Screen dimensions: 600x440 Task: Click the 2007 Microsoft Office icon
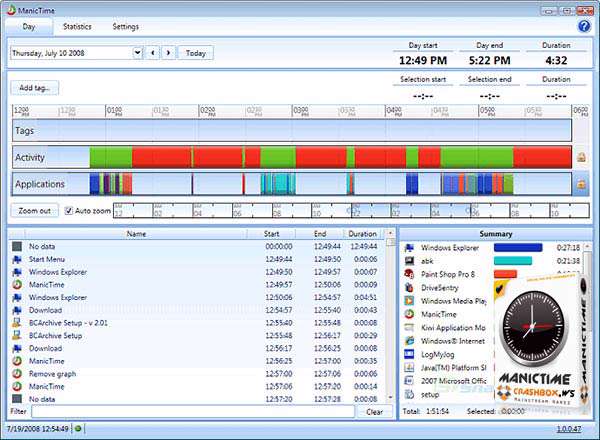409,381
